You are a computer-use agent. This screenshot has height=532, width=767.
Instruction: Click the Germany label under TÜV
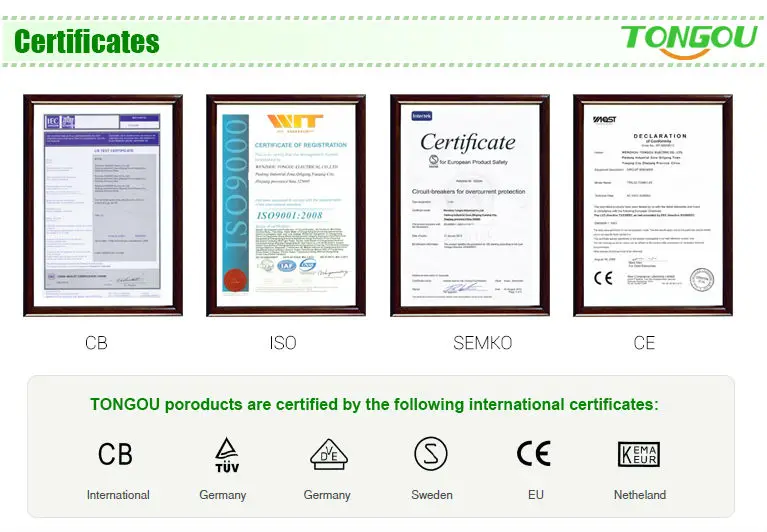[x=223, y=495]
